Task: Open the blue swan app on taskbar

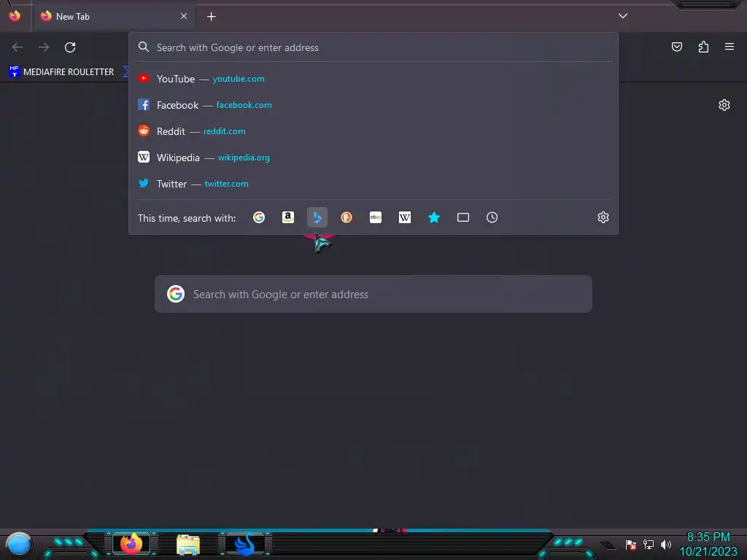Action: 245,544
